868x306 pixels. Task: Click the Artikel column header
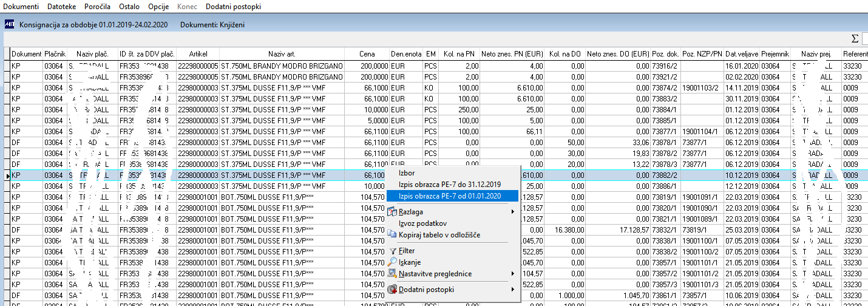pos(198,54)
